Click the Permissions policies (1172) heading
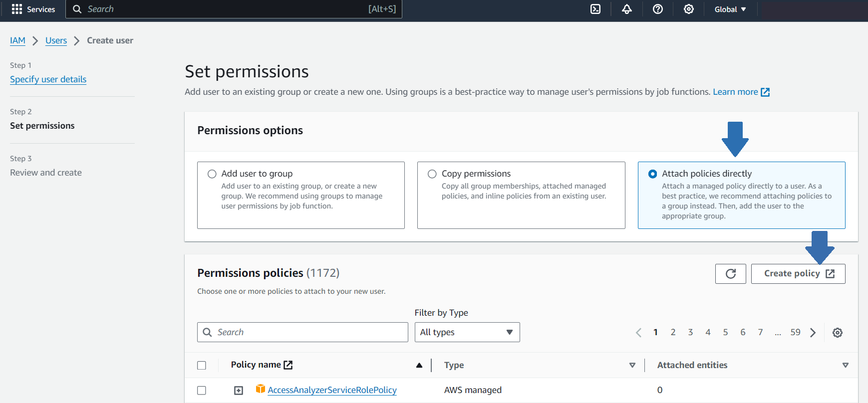Viewport: 868px width, 403px height. point(269,273)
